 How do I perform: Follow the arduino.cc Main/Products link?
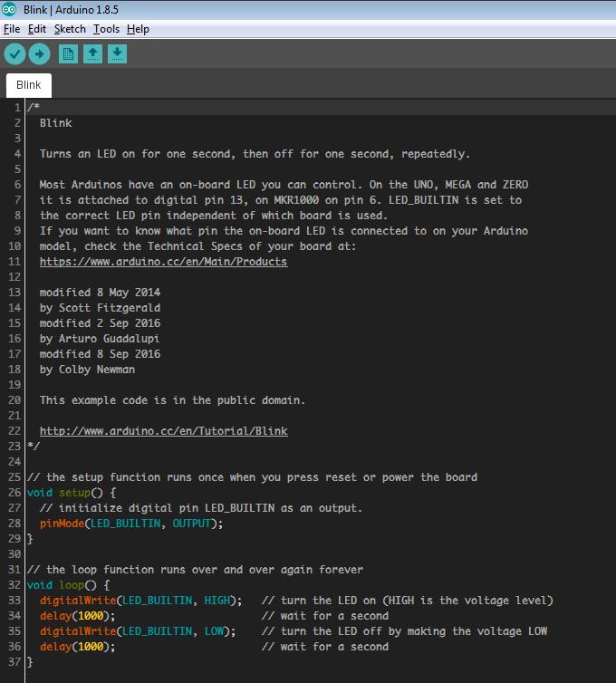pyautogui.click(x=163, y=262)
